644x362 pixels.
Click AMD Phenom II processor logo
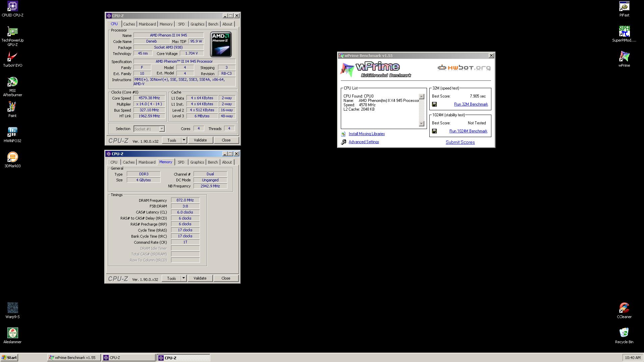point(221,44)
